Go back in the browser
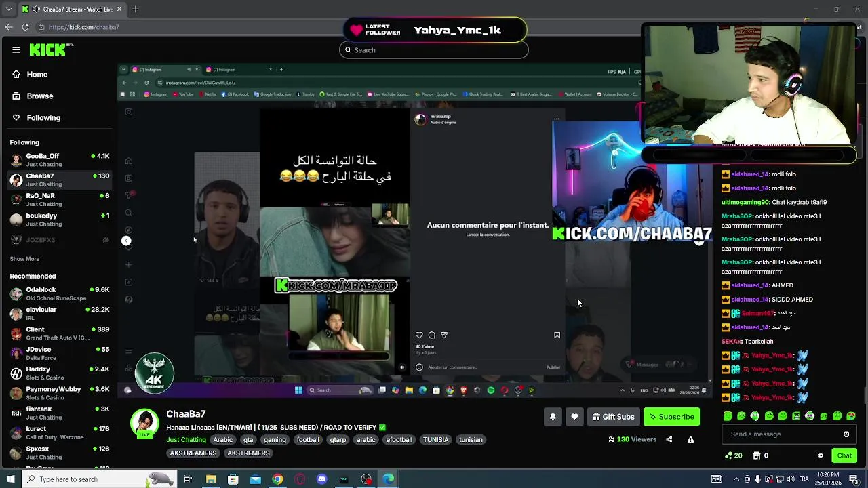 [x=9, y=27]
